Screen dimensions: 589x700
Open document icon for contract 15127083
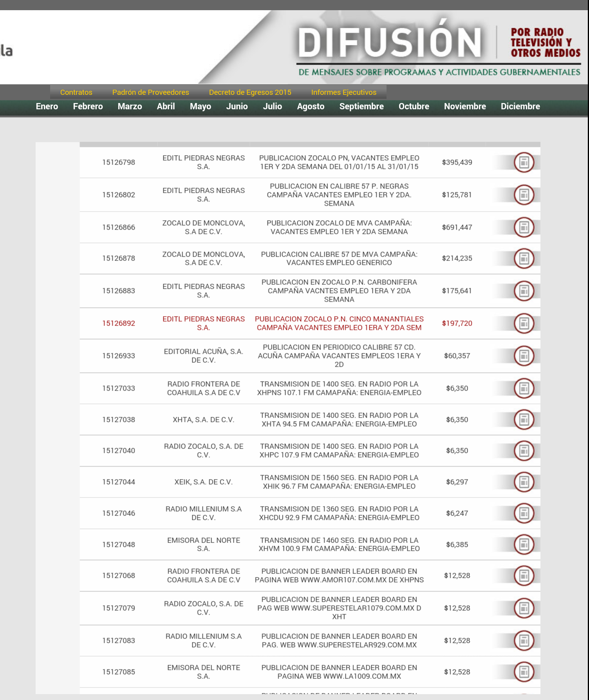coord(524,640)
